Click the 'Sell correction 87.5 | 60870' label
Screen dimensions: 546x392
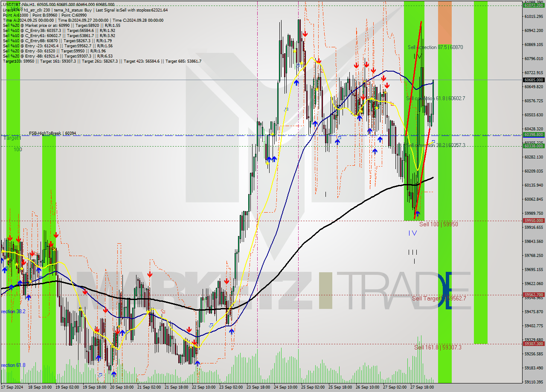(435, 47)
